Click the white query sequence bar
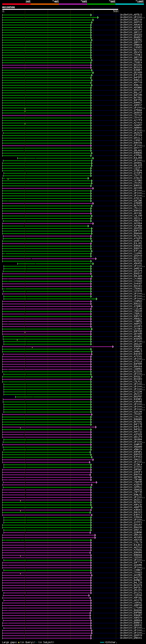Screen dimensions: 146x644 [60, 9]
